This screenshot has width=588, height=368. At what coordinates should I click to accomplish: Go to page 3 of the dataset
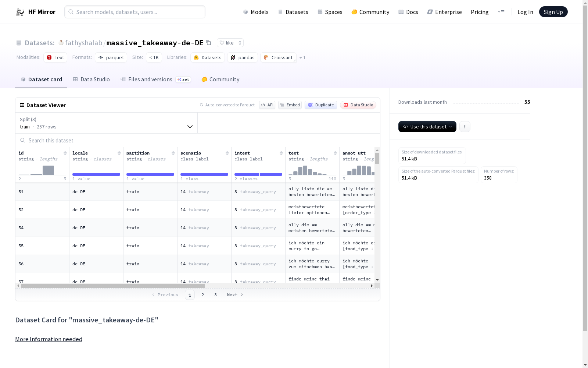[215, 295]
